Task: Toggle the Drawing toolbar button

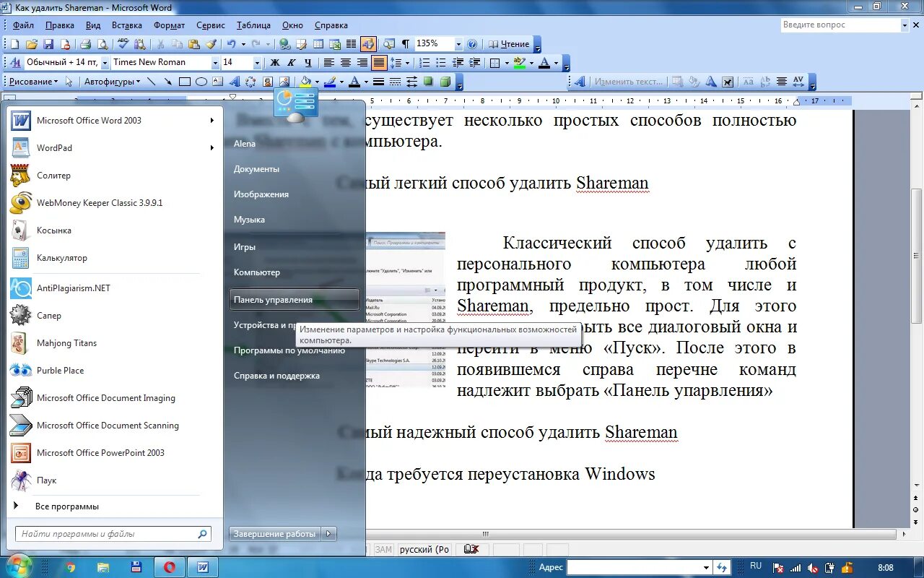Action: coord(368,44)
